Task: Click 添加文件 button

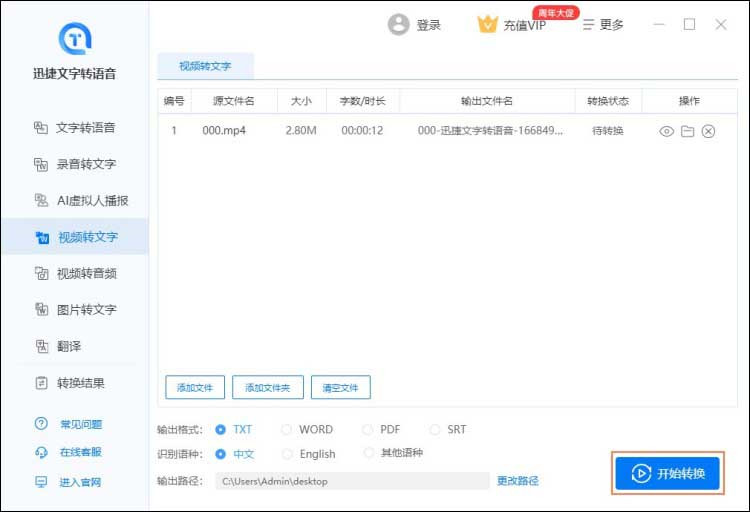Action: (195, 387)
